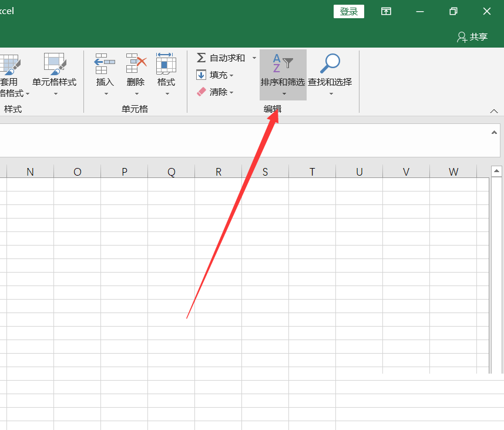
Task: Select column T header
Action: pyautogui.click(x=312, y=172)
